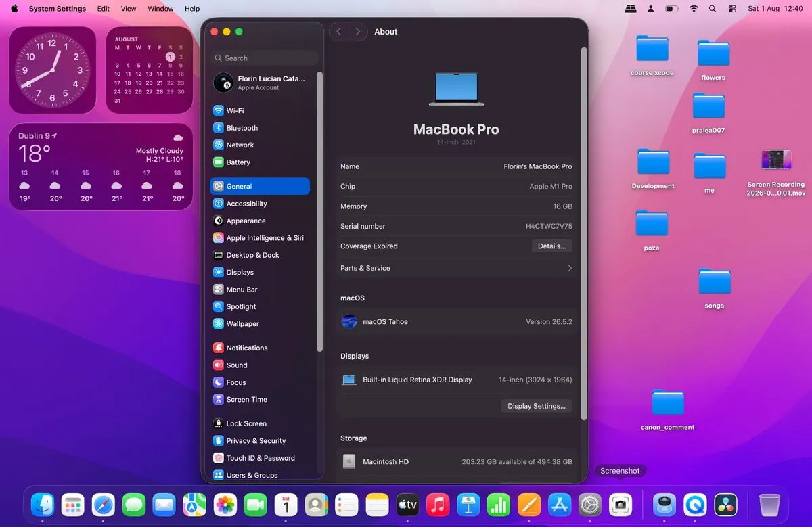
Task: Open the System Settings menu
Action: coord(58,9)
